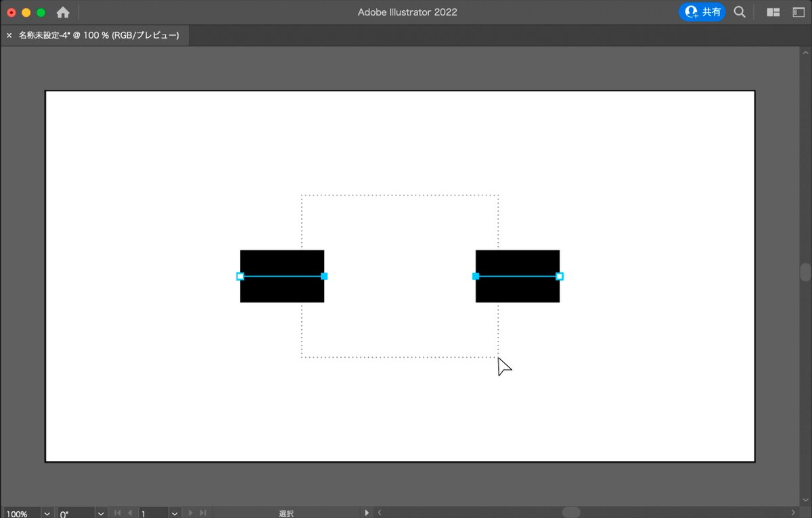Go to the Illustrator Home screen icon
The height and width of the screenshot is (518, 812).
click(63, 12)
